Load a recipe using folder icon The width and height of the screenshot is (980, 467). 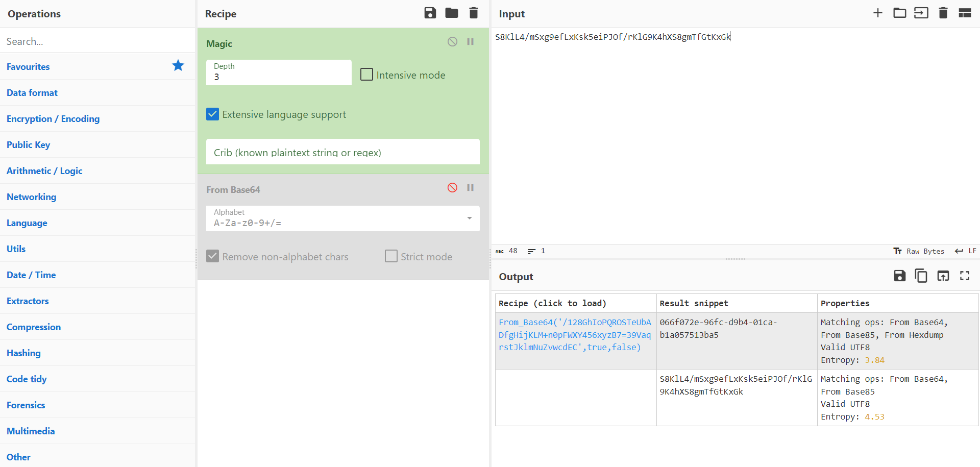coord(451,13)
